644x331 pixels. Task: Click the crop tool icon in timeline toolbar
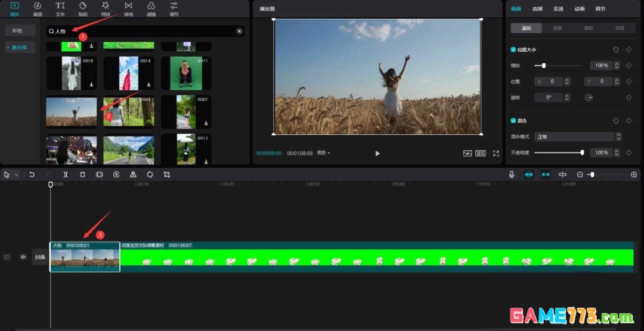pyautogui.click(x=167, y=175)
